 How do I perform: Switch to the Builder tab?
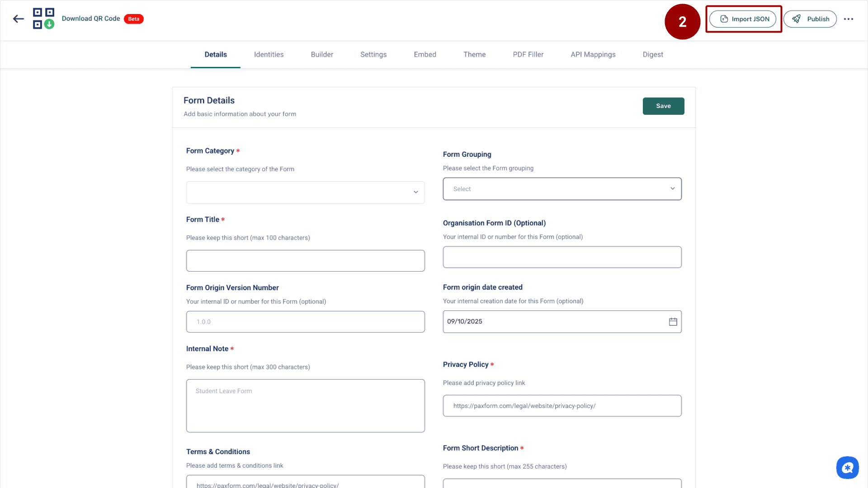point(322,54)
